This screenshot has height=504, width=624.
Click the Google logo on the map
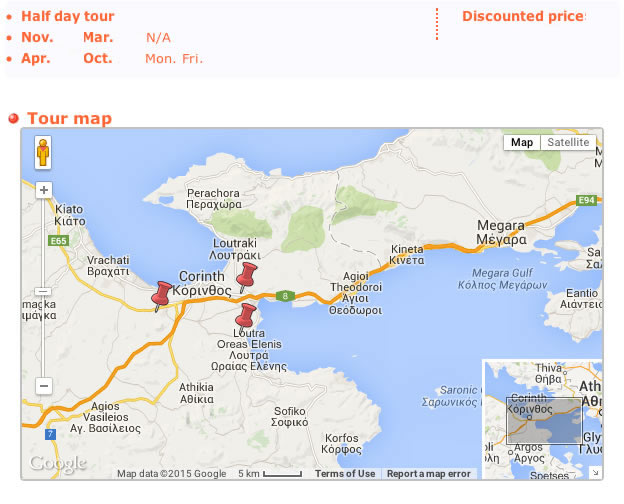tap(58, 463)
